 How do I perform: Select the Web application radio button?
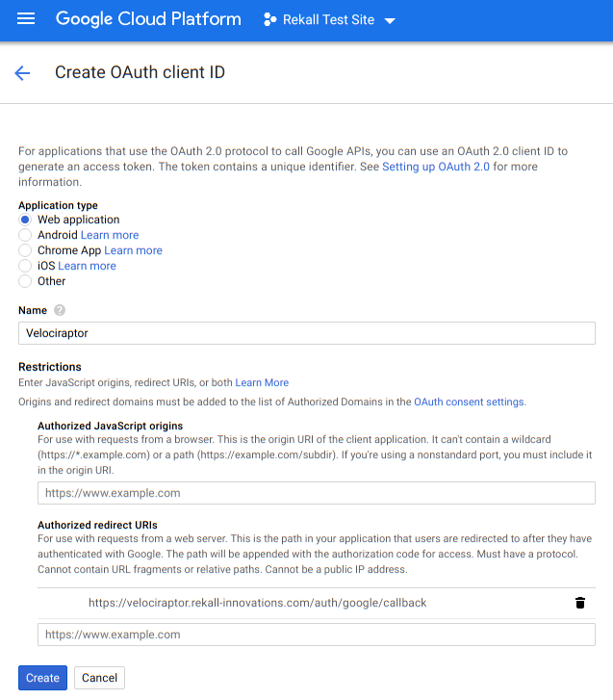25,220
